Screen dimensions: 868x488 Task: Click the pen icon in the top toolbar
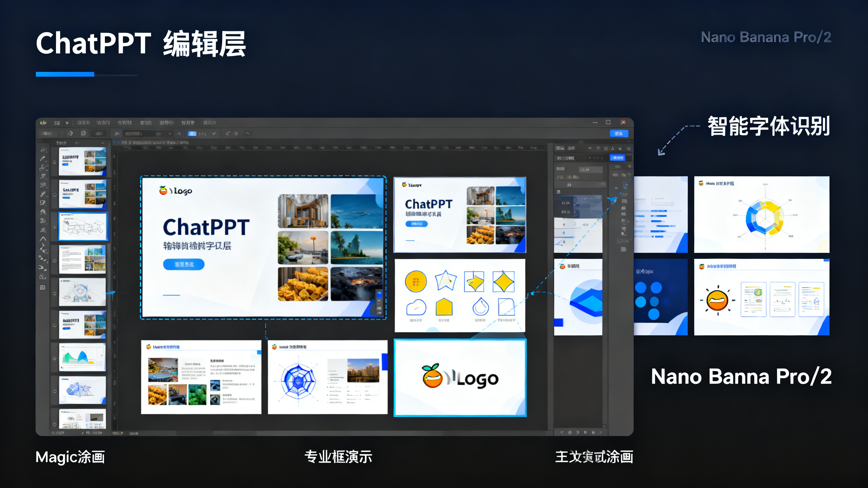228,133
